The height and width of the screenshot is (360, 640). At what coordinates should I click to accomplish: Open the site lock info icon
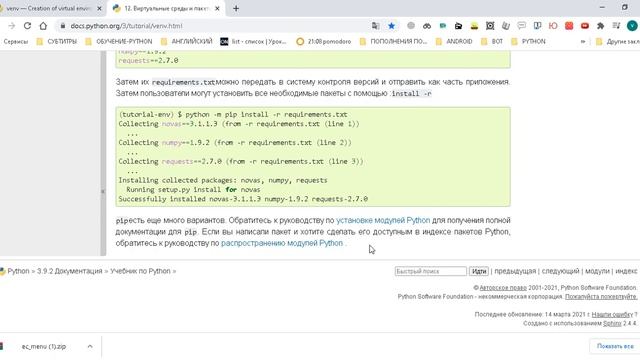pyautogui.click(x=62, y=26)
